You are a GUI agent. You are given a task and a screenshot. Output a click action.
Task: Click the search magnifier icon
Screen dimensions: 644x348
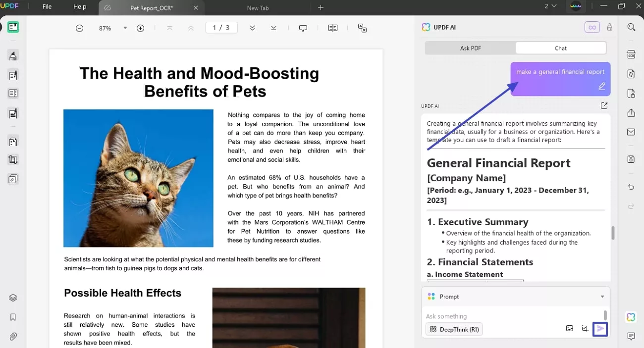point(631,27)
